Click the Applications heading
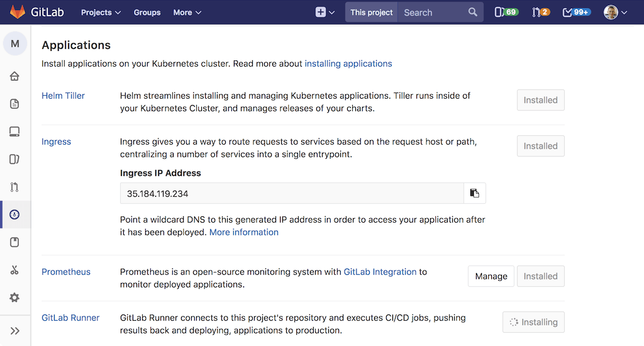The width and height of the screenshot is (644, 346). 76,45
